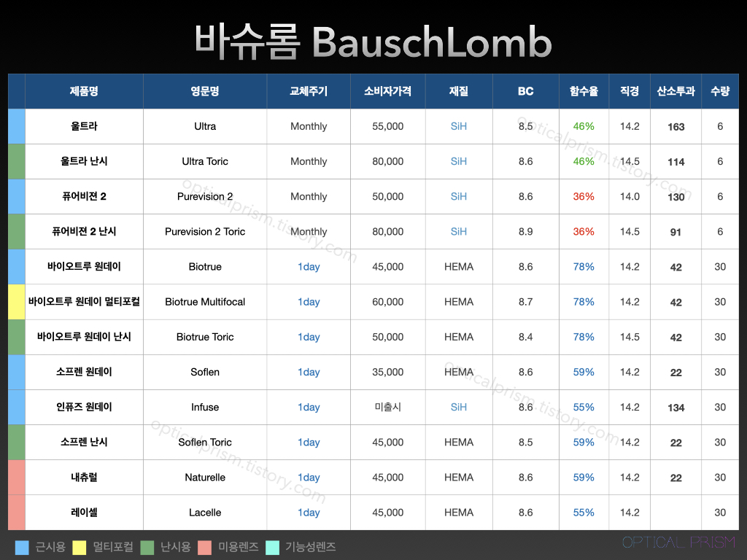747x560 pixels.
Task: Click the 울트라 product name cell
Action: [x=84, y=126]
